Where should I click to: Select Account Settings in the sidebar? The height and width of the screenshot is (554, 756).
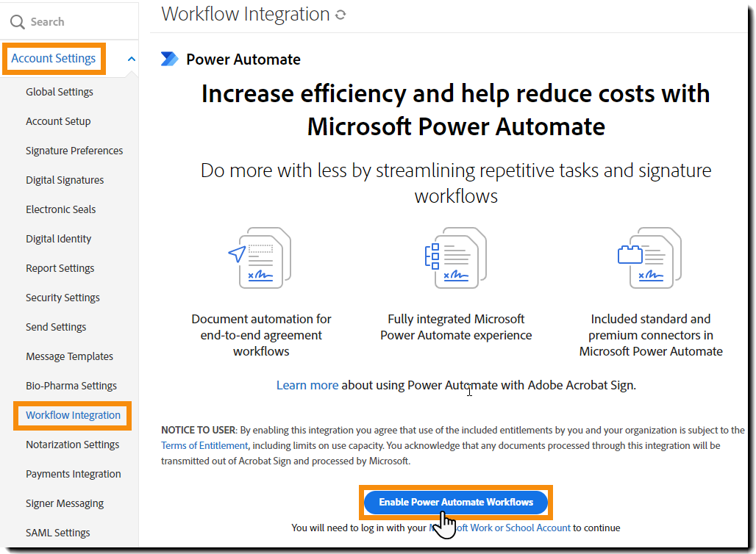[x=54, y=58]
